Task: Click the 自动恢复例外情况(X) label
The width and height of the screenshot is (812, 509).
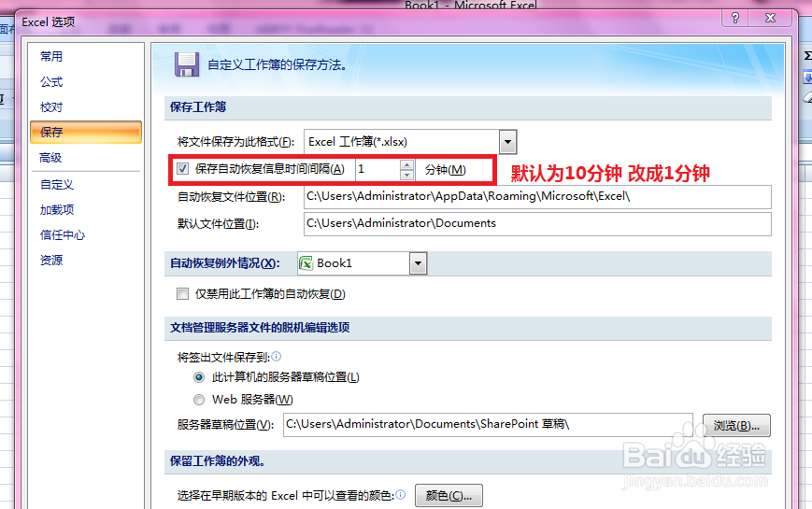Action: coord(225,263)
